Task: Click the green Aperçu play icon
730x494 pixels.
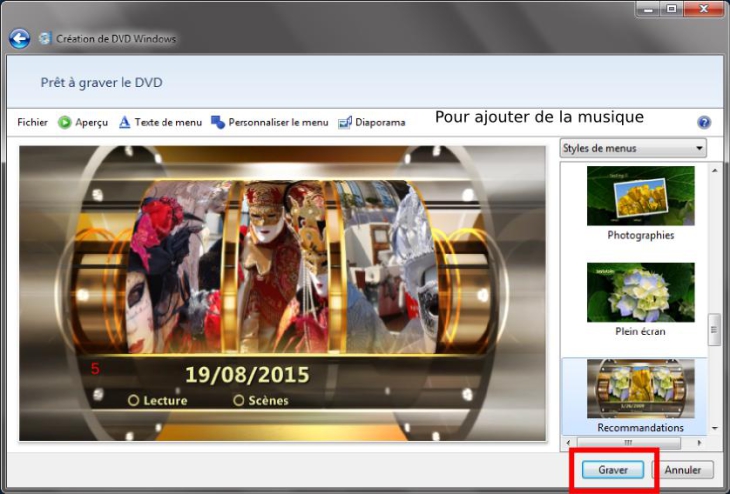Action: click(x=64, y=122)
